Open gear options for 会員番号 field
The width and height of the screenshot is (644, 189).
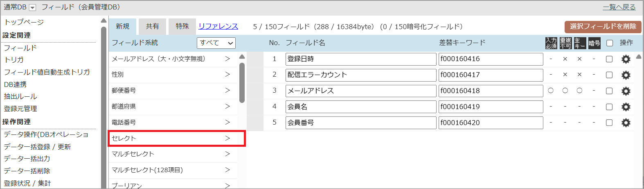626,123
